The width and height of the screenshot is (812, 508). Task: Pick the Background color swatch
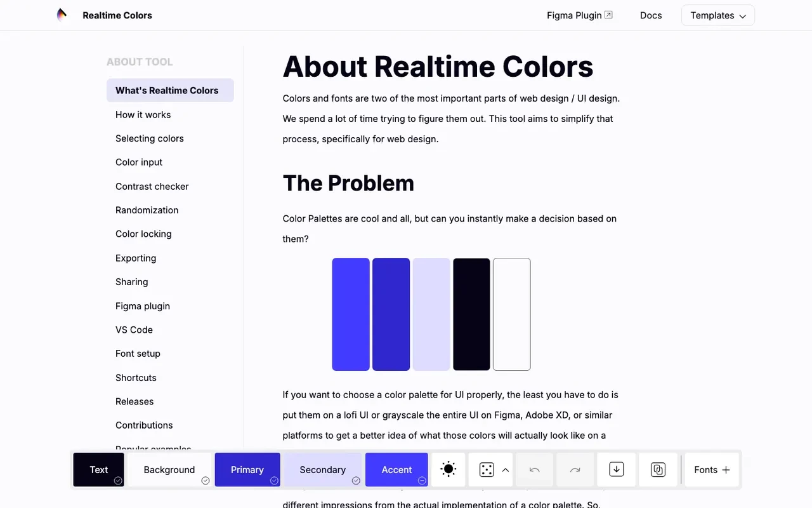(169, 470)
